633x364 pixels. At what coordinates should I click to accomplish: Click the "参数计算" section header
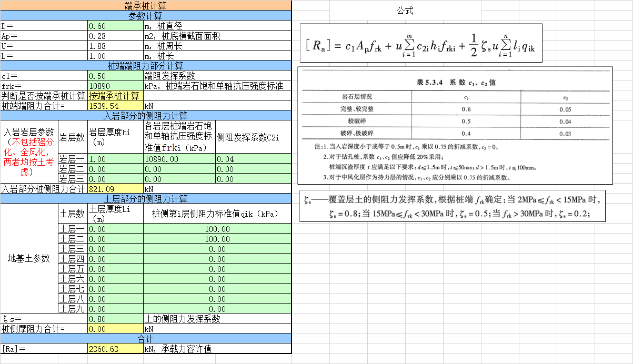coord(146,16)
